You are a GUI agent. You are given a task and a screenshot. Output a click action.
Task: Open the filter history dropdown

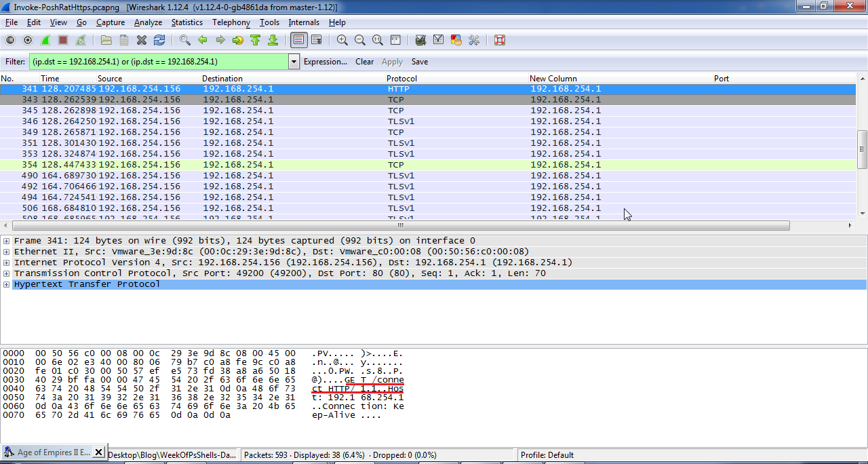[x=294, y=62]
